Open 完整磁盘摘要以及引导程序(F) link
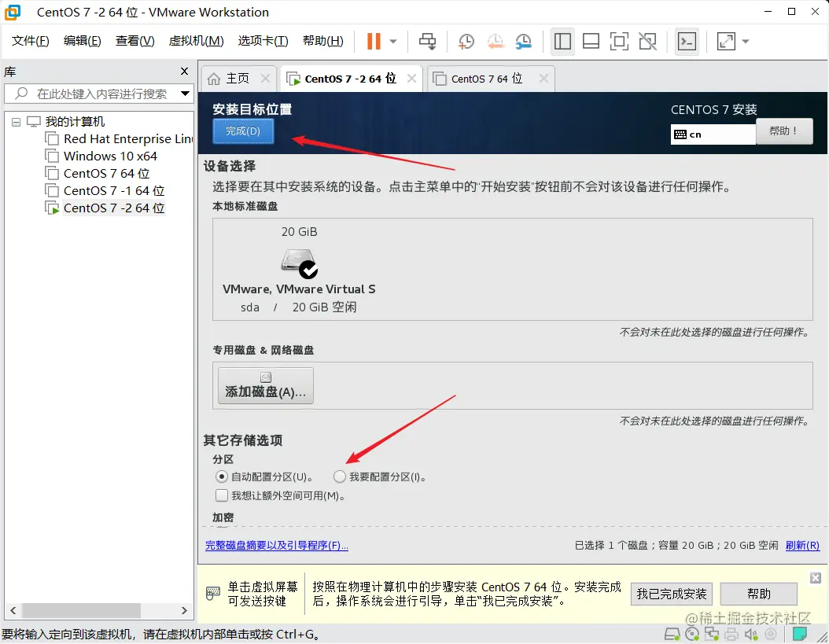This screenshot has height=644, width=829. click(x=277, y=546)
